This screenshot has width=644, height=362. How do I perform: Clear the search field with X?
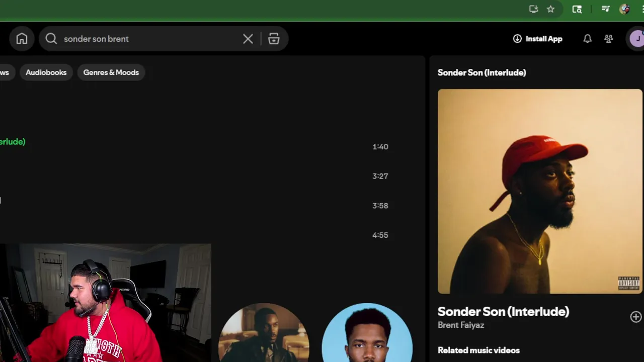coord(248,39)
